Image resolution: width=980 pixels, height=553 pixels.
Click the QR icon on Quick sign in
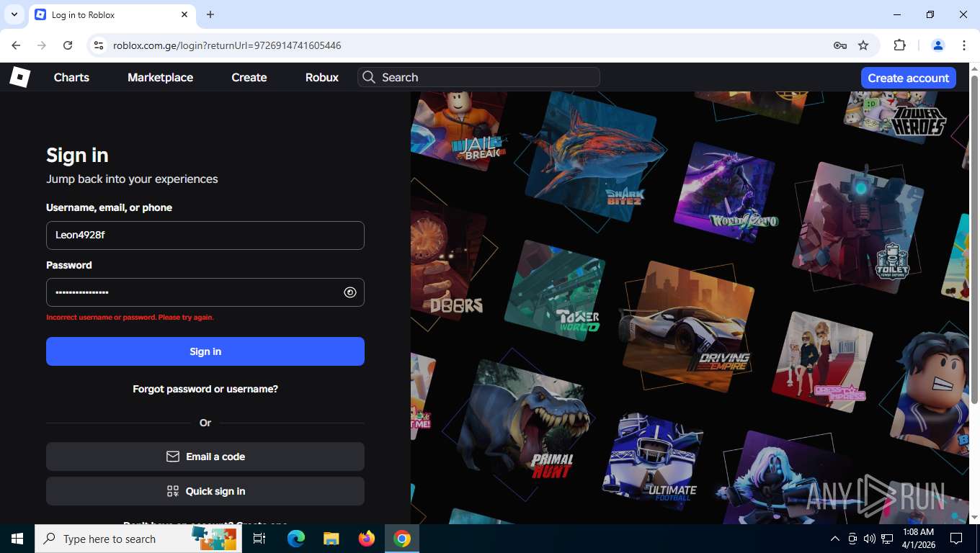(173, 491)
